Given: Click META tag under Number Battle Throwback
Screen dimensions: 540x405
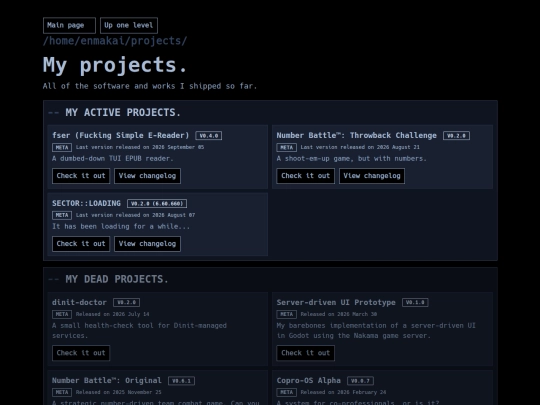Looking at the screenshot, I should tap(287, 147).
